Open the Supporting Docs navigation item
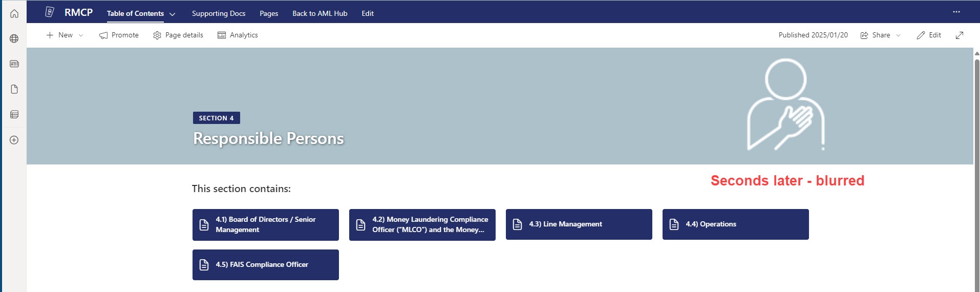 pyautogui.click(x=219, y=13)
